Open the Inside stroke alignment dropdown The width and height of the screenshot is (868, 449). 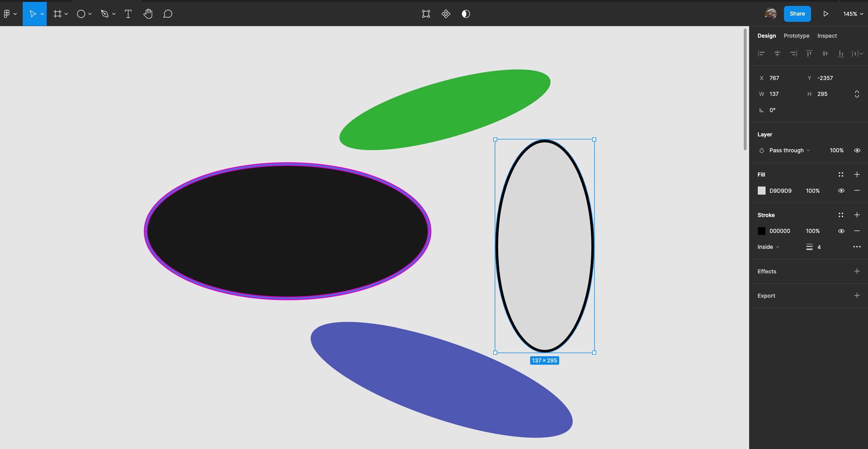(768, 247)
